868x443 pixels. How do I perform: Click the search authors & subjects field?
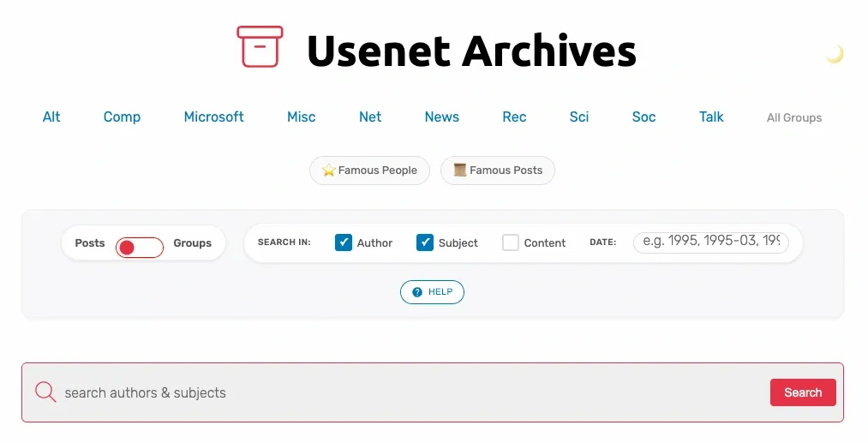411,392
